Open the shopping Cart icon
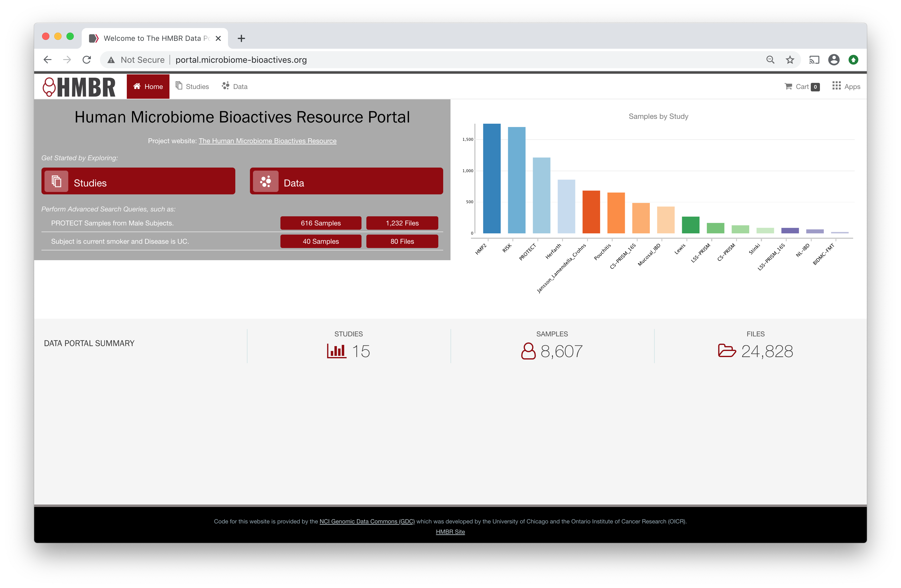901x588 pixels. pyautogui.click(x=788, y=86)
